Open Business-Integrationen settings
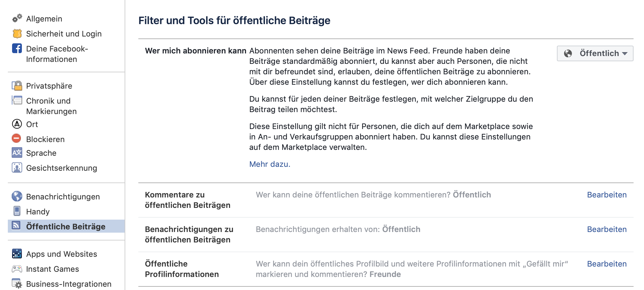 coord(69,284)
